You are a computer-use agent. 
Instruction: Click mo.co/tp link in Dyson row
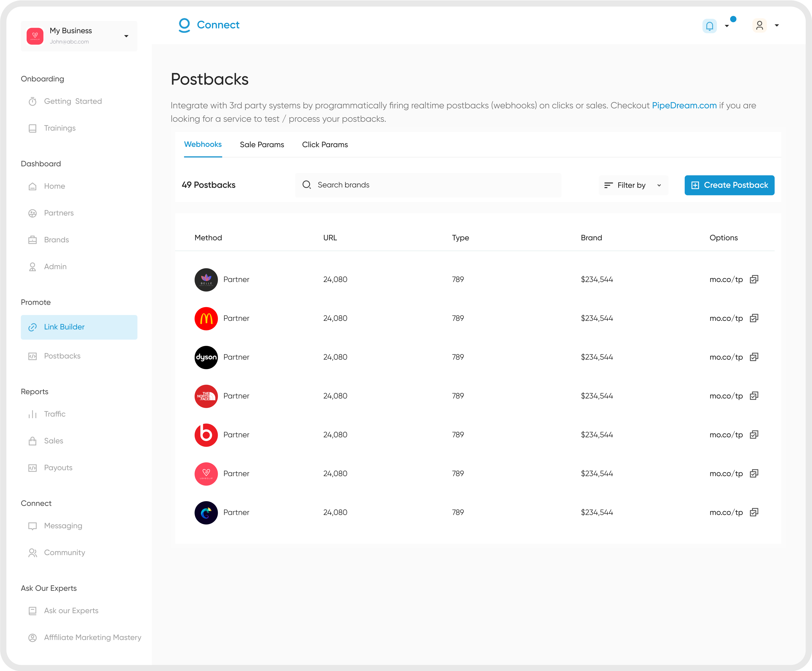(x=726, y=357)
